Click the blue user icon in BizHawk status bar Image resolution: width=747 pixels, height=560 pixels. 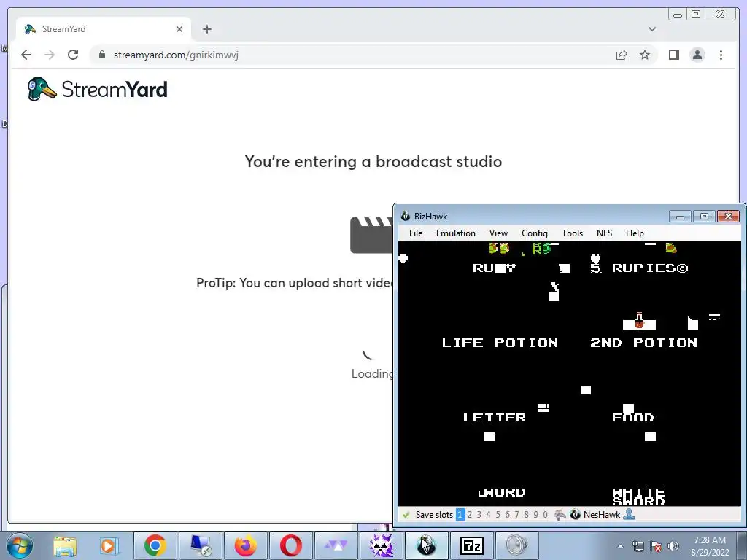tap(629, 514)
